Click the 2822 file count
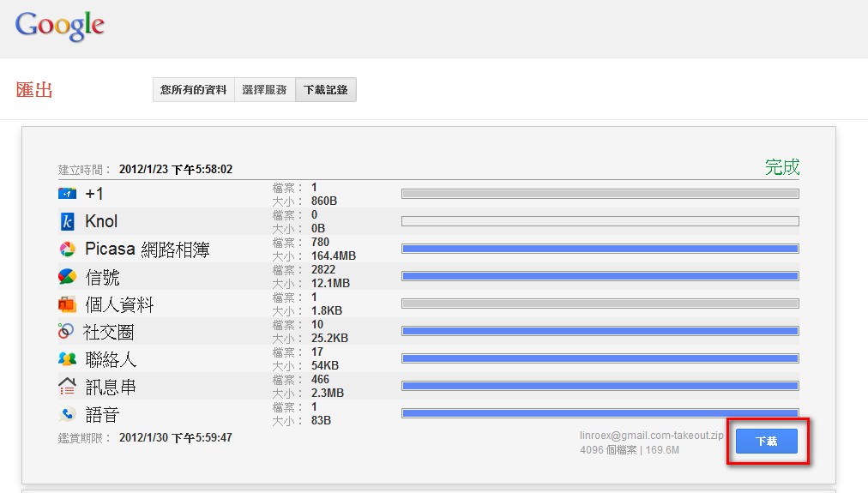 click(x=323, y=269)
